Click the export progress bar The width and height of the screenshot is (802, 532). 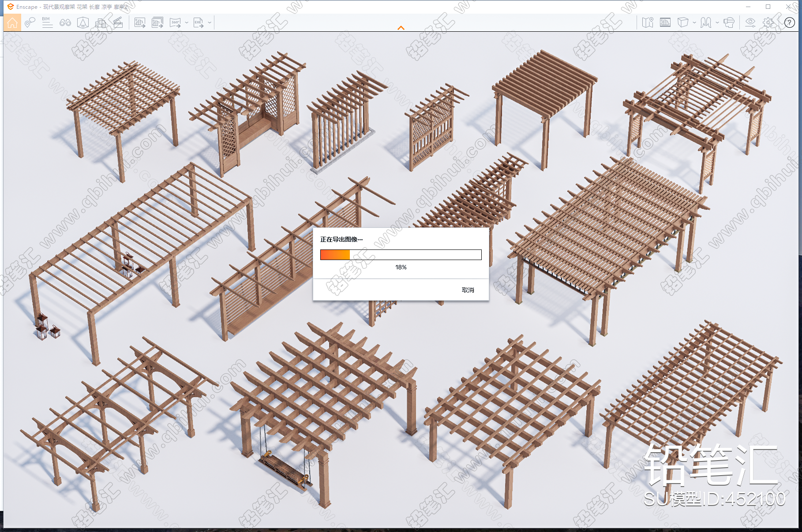401,255
